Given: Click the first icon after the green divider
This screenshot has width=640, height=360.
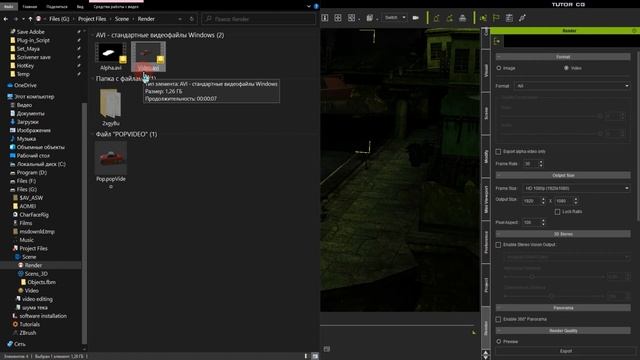Looking at the screenshot, I should pyautogui.click(x=436, y=18).
